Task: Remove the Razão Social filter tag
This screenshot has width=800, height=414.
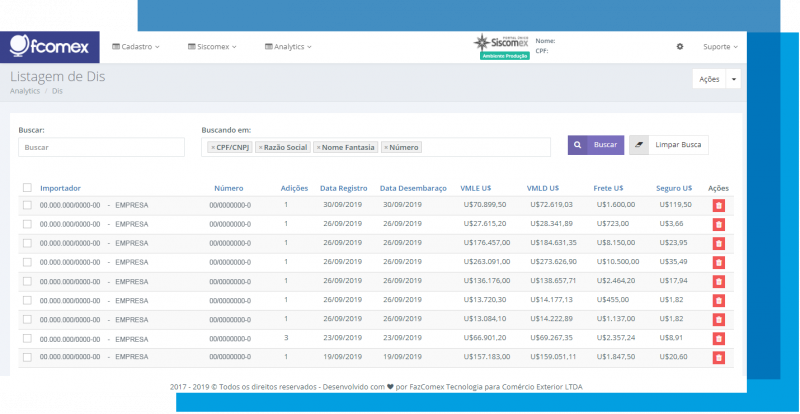Action: tap(260, 148)
